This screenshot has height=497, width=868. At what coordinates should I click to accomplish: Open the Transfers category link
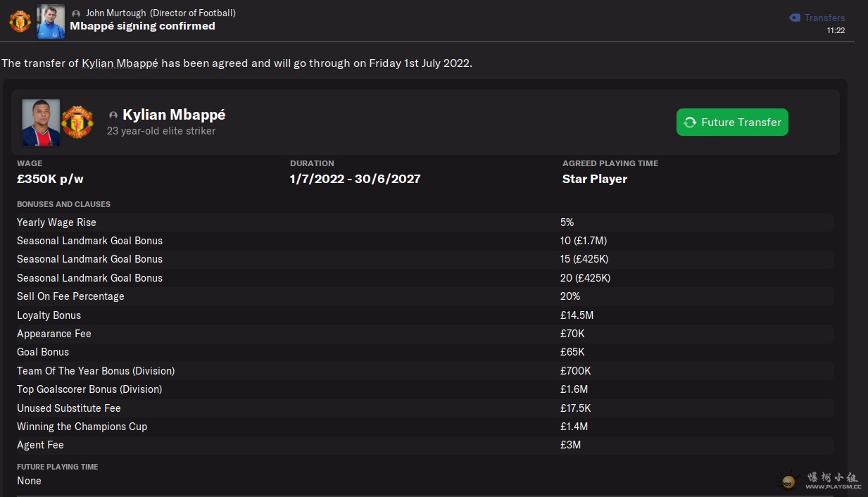(824, 18)
